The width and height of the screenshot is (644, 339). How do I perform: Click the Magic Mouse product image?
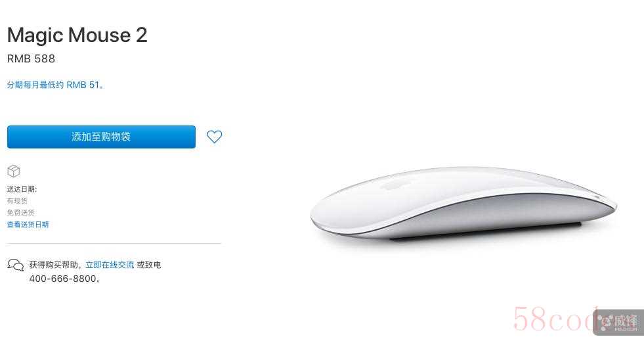click(x=463, y=202)
